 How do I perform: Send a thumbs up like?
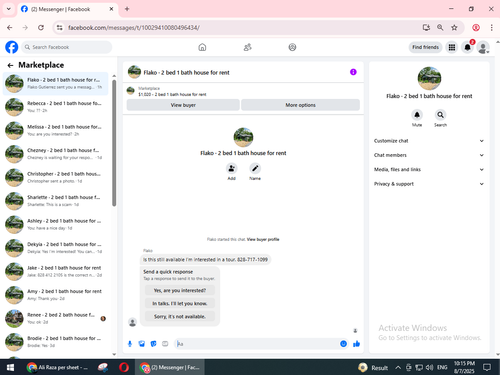point(356,344)
